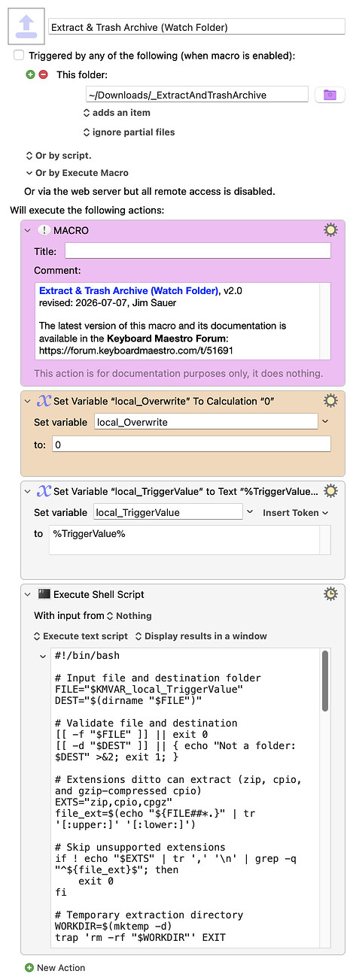Image resolution: width=353 pixels, height=980 pixels.
Task: Add a New Action
Action: click(x=55, y=967)
